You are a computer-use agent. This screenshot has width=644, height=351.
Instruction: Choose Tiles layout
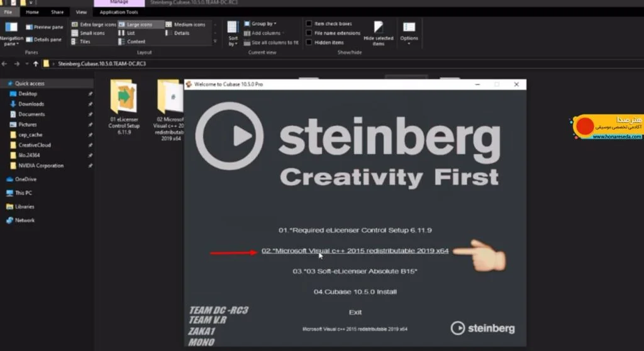[x=81, y=42]
